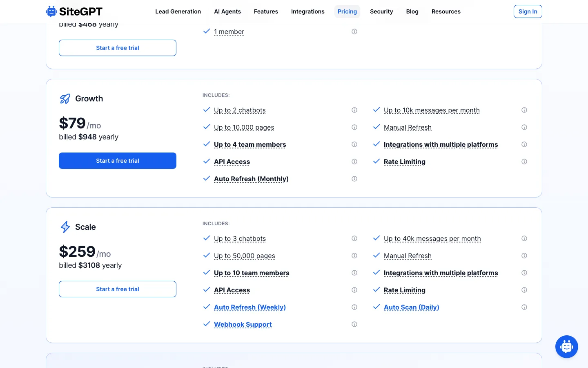
Task: Click the Sign In button
Action: (528, 11)
